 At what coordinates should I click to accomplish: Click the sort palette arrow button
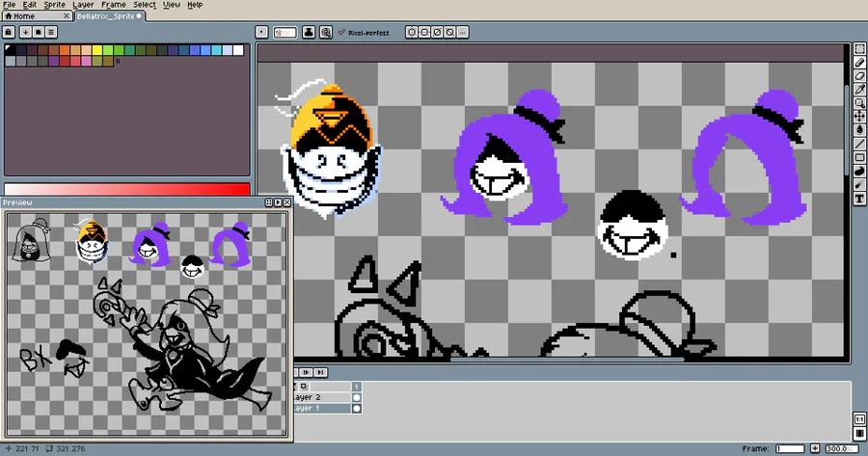pyautogui.click(x=25, y=32)
